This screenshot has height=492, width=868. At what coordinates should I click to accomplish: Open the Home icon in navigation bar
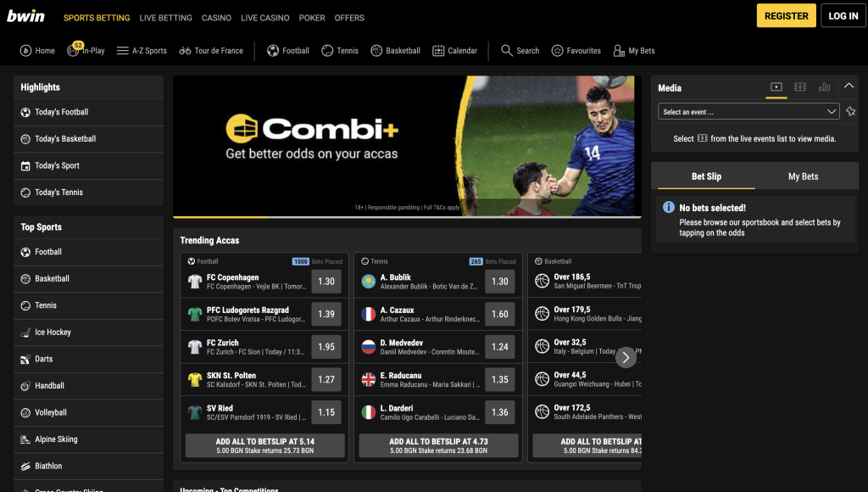click(25, 50)
